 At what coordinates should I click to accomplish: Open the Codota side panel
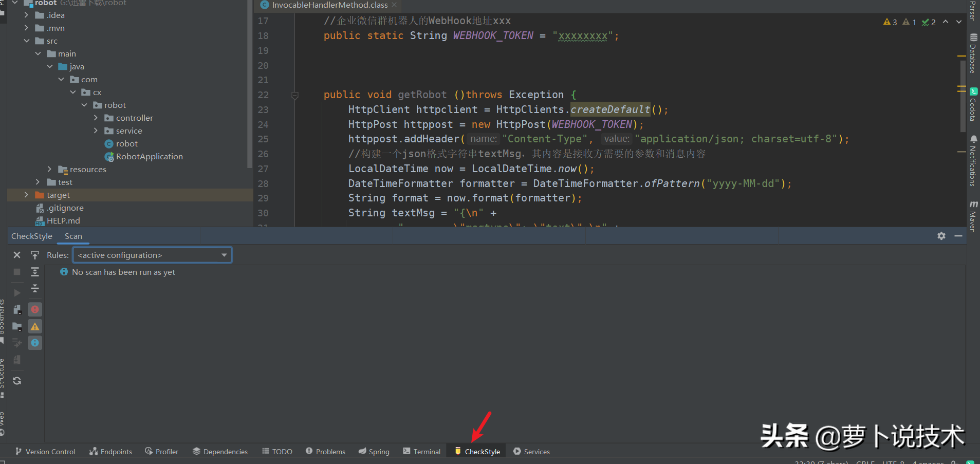tap(973, 105)
